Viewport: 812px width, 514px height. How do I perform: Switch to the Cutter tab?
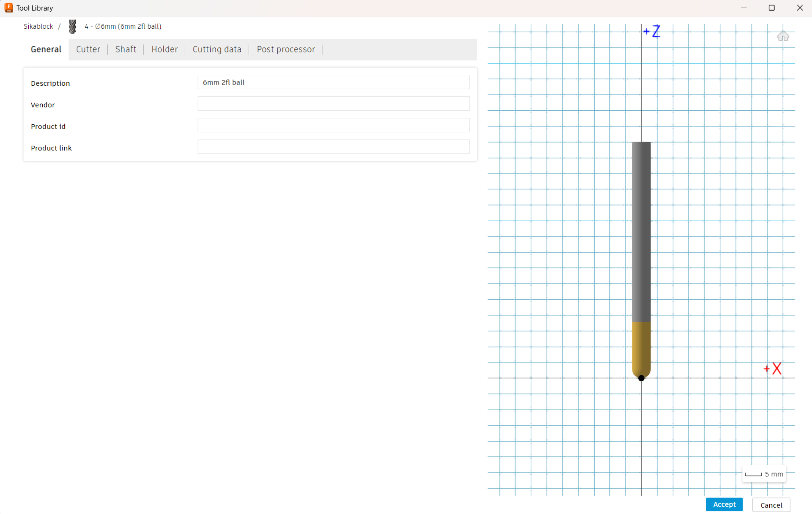click(88, 49)
